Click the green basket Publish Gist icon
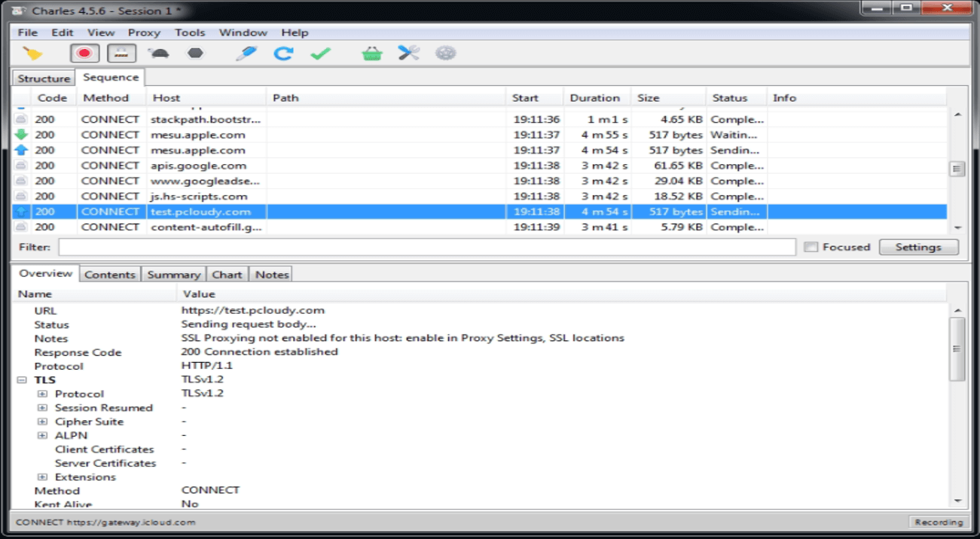980x539 pixels. pos(372,53)
